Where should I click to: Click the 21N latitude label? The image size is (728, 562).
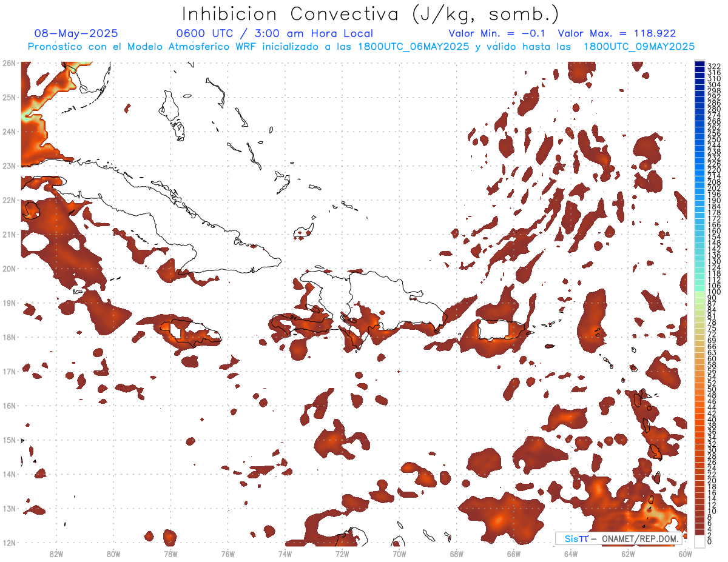click(x=9, y=234)
